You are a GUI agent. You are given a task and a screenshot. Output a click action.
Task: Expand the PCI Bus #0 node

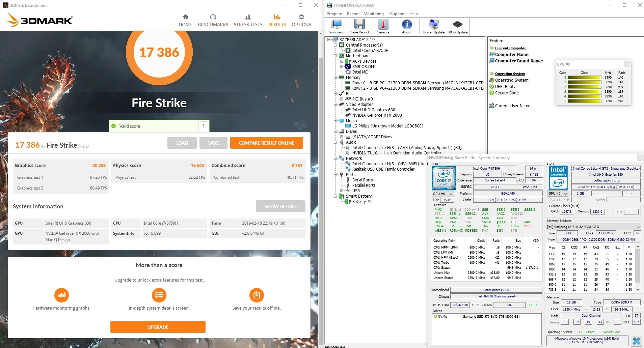[x=342, y=99]
